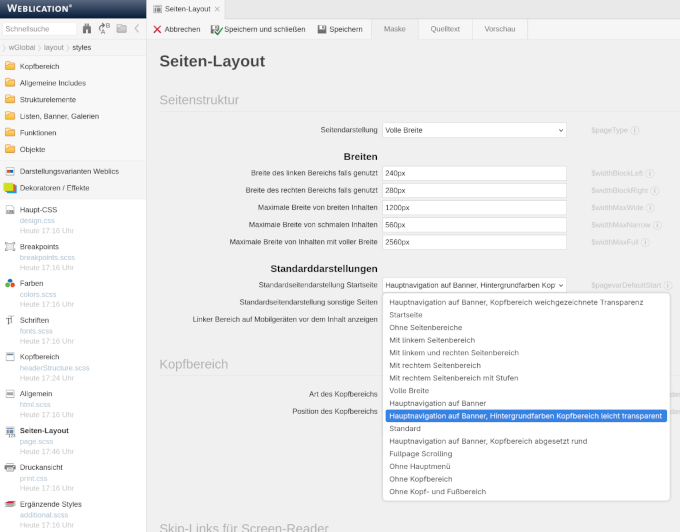Click info icon next to $pagevarDefaultStart
This screenshot has height=532, width=680.
668,285
